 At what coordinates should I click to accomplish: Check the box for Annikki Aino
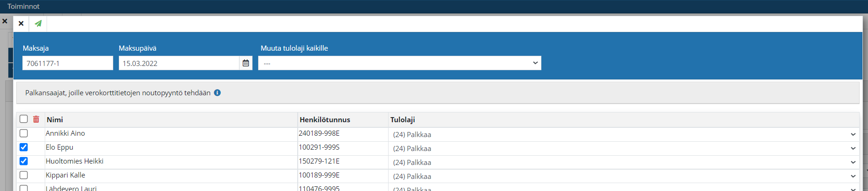pyautogui.click(x=24, y=133)
